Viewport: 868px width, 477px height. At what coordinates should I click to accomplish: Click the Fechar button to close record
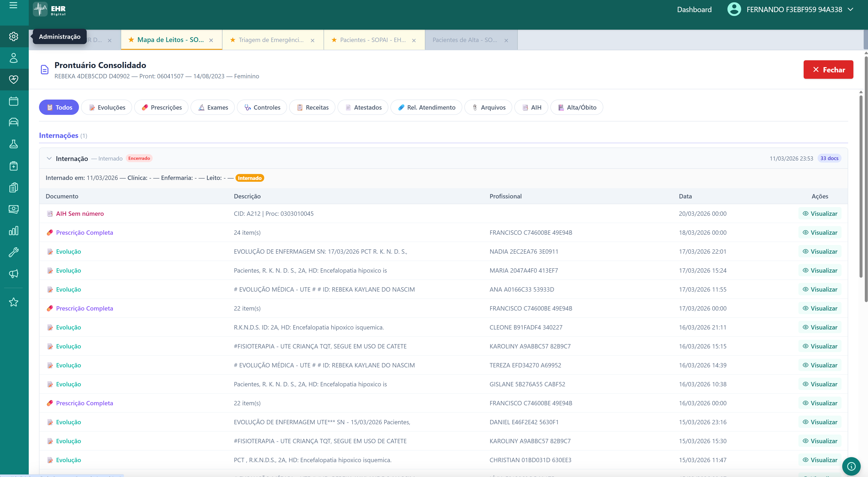coord(828,69)
